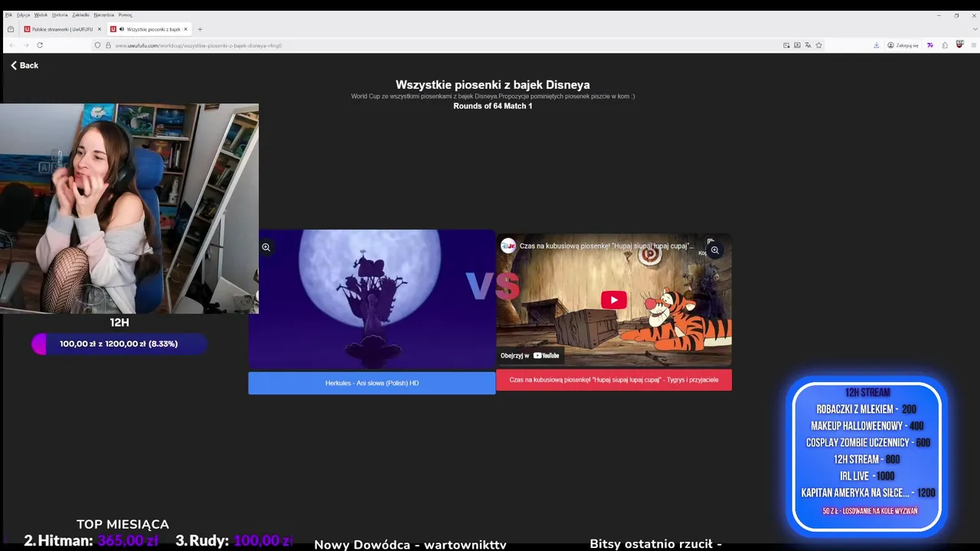
Task: Click the ROBACZKI Z MLEKIEM - 200 goal line
Action: tap(866, 409)
